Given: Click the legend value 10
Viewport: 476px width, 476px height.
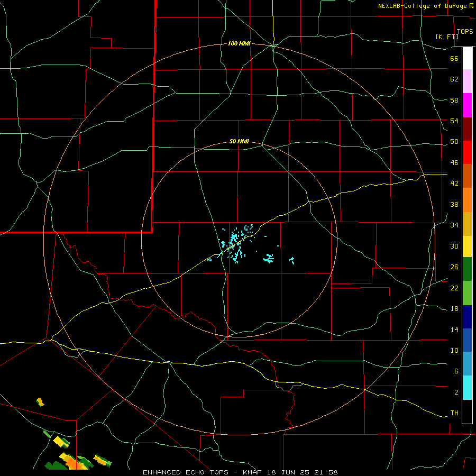Looking at the screenshot, I should click(454, 350).
